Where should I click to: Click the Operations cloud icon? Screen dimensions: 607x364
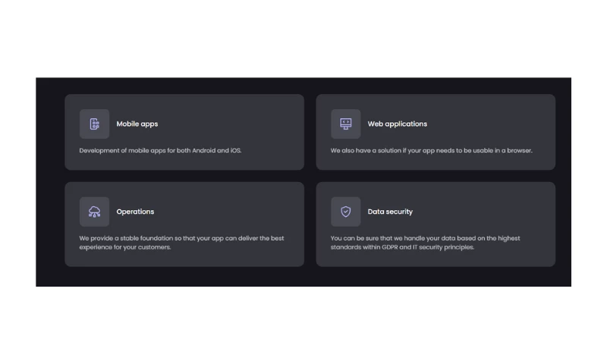(95, 212)
